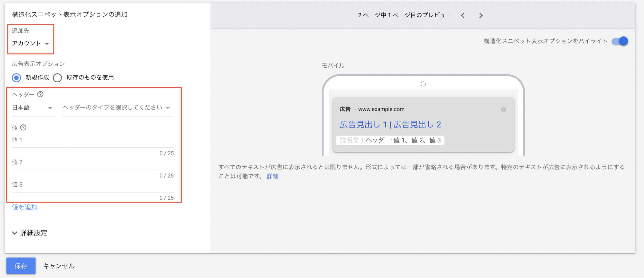Image resolution: width=644 pixels, height=278 pixels.
Task: Go to previous preview page arrow
Action: coord(463,16)
